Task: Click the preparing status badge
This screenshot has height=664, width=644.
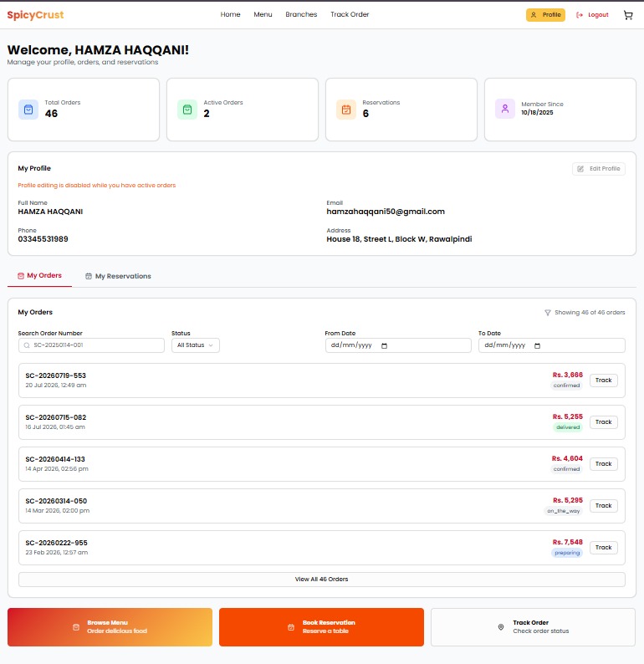Action: click(x=567, y=553)
